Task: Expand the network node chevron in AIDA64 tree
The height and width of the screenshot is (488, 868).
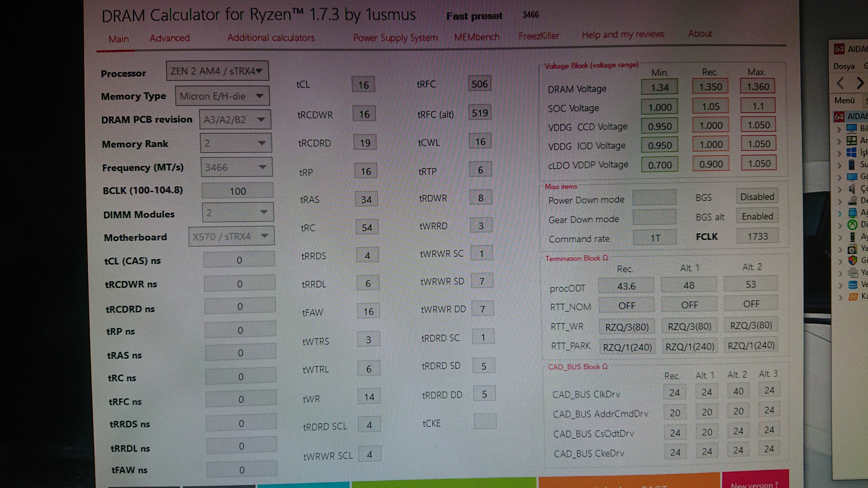Action: pyautogui.click(x=840, y=213)
